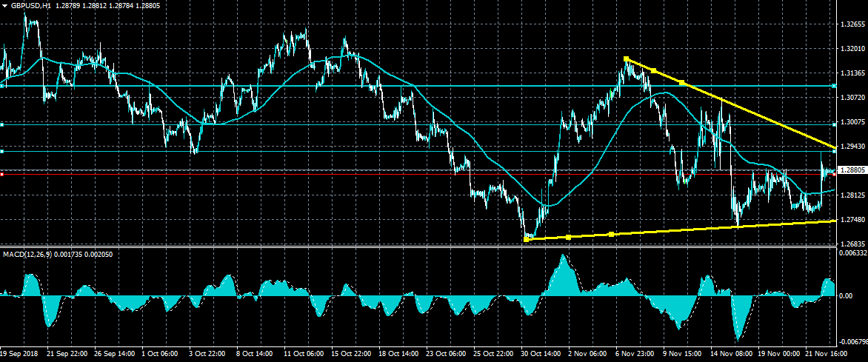Select the third anchor of the ascending yellow trendline
Image resolution: width=868 pixels, height=362 pixels.
[611, 235]
